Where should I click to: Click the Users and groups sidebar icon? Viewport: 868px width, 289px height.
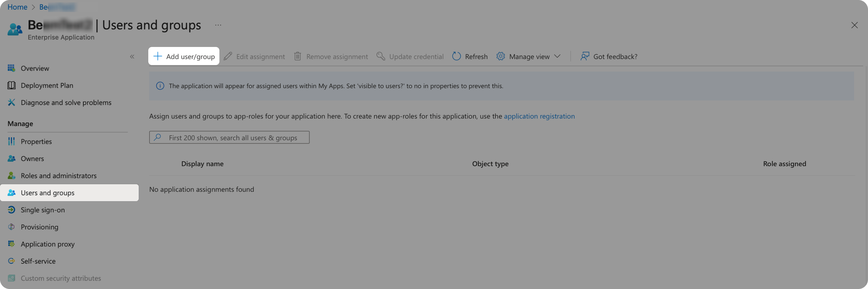coord(11,193)
